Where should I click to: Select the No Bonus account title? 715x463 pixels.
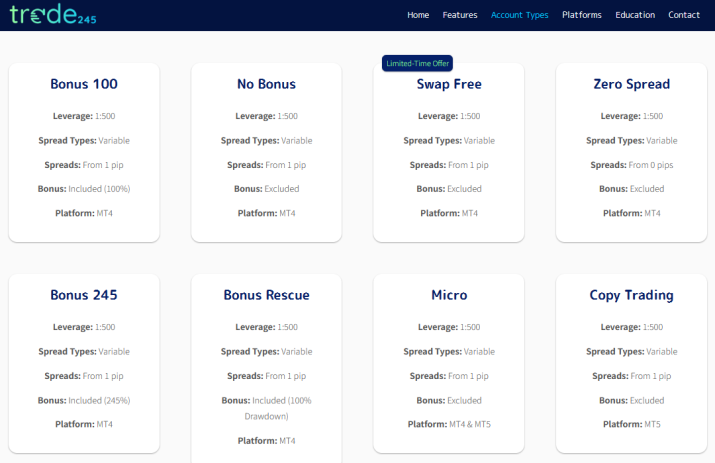click(x=266, y=84)
